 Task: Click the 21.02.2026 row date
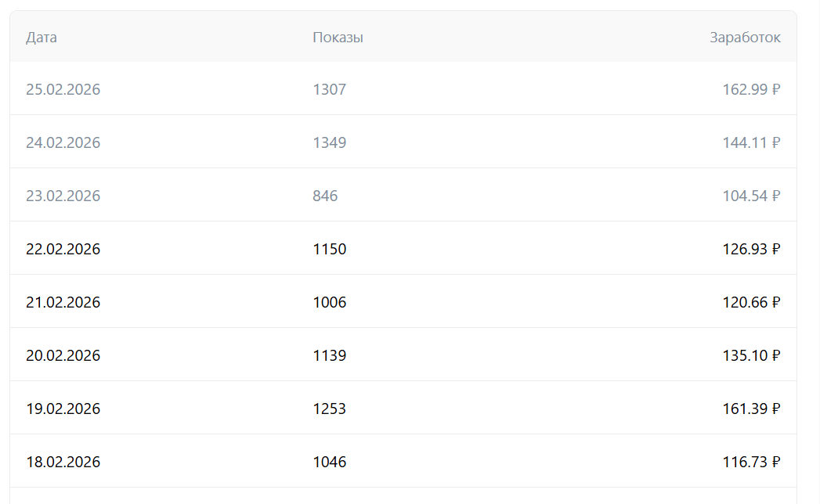click(x=63, y=302)
